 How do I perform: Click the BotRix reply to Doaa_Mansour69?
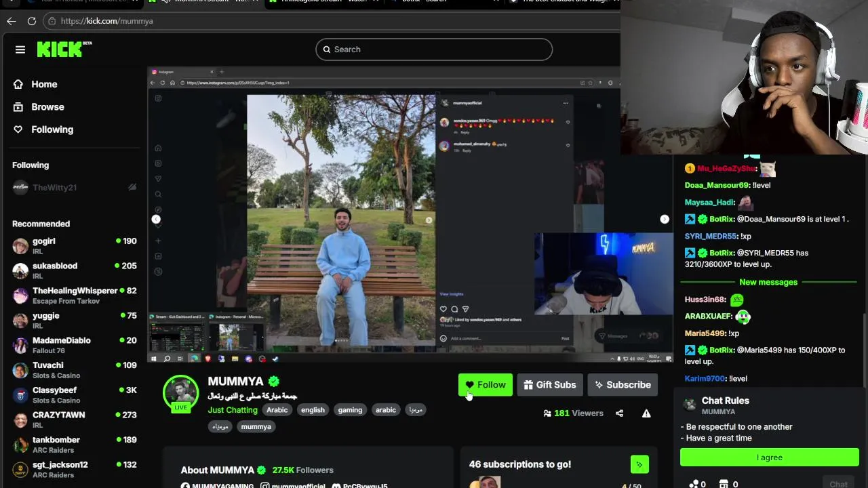click(766, 219)
